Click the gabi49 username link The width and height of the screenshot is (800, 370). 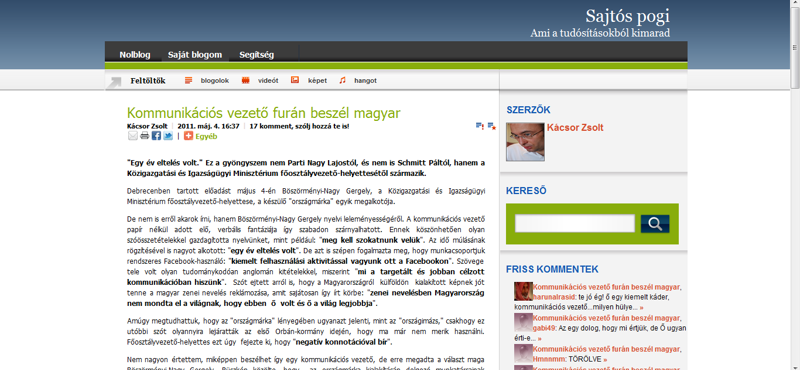point(544,328)
